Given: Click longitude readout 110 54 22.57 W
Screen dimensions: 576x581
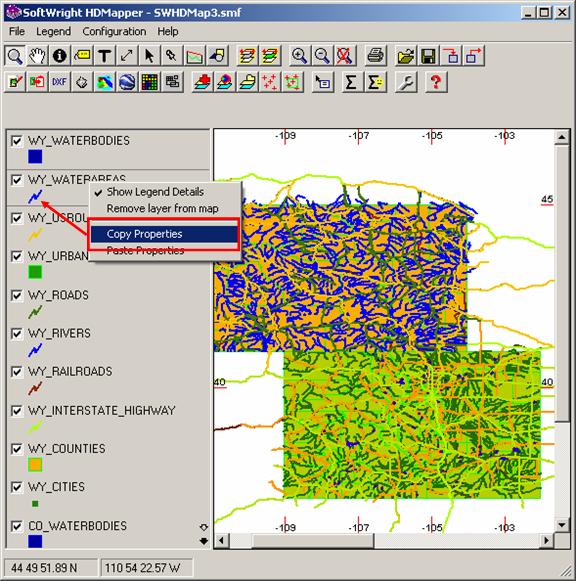Looking at the screenshot, I should tap(146, 568).
